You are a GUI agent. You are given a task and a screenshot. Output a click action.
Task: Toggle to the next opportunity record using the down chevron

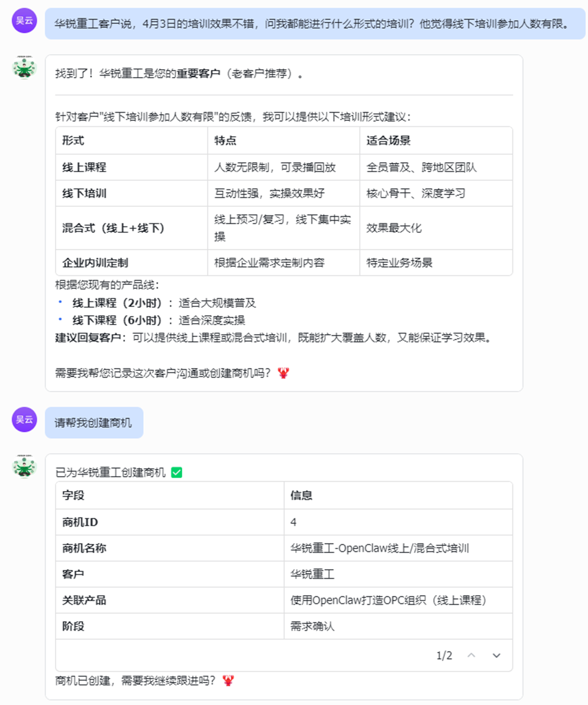point(496,655)
